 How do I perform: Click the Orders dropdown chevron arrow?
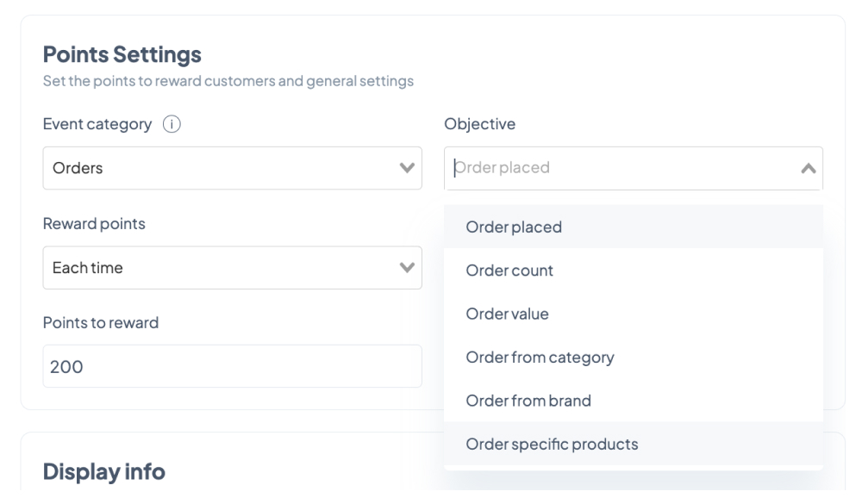tap(407, 168)
